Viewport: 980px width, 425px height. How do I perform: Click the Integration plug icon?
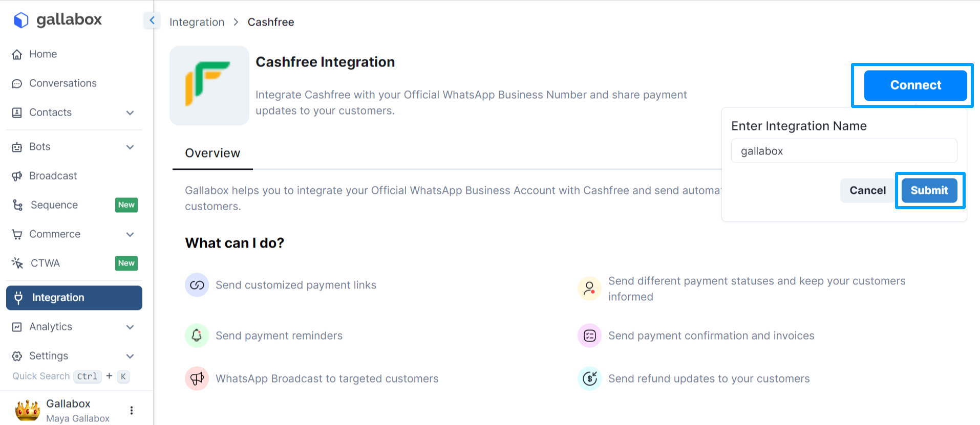coord(18,298)
